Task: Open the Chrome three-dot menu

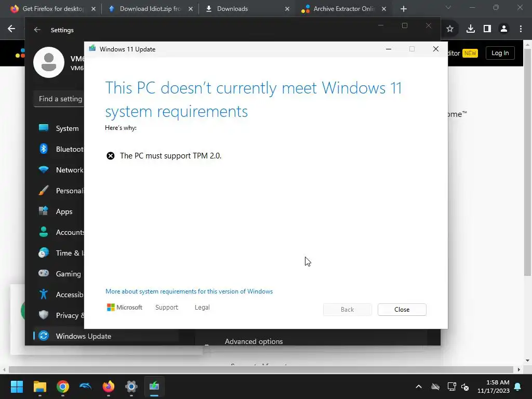Action: (521, 29)
